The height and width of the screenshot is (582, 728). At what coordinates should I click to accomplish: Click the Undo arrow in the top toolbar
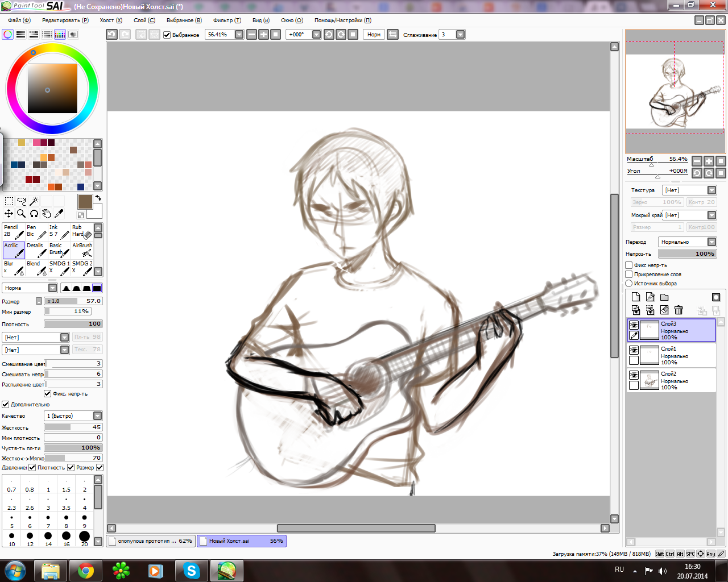point(112,35)
